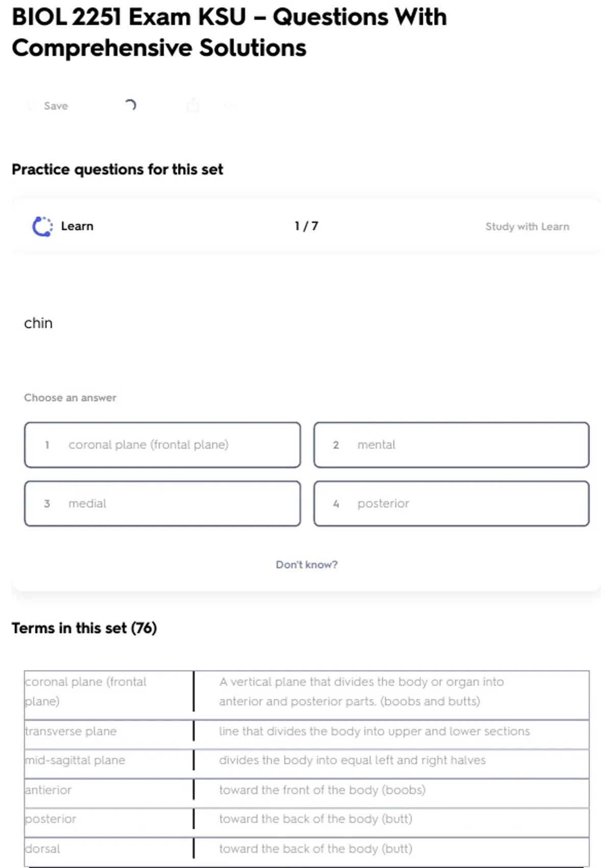
Task: Click the loading spinner icon
Action: coord(130,105)
